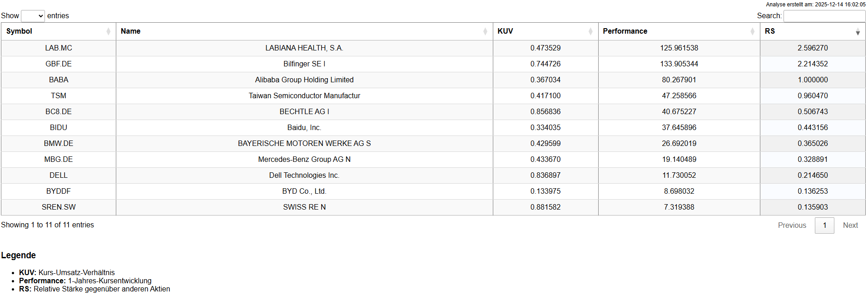
Task: Sort table by the Performance header
Action: pos(625,31)
